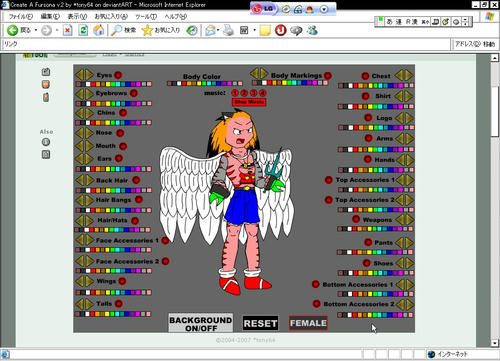Pick white swatch in Eyes color row
The height and width of the screenshot is (361, 500).
(88, 84)
